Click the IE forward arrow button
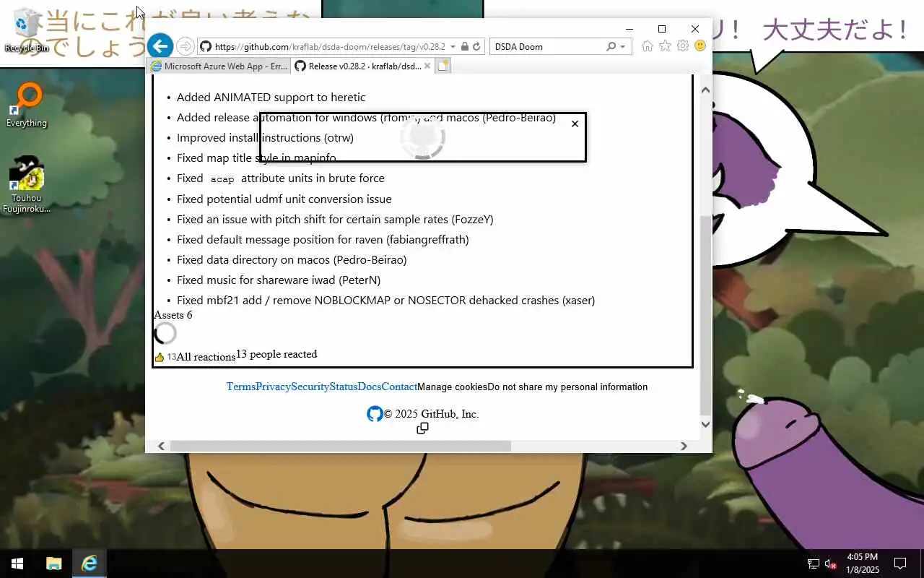This screenshot has height=578, width=924. [x=185, y=46]
